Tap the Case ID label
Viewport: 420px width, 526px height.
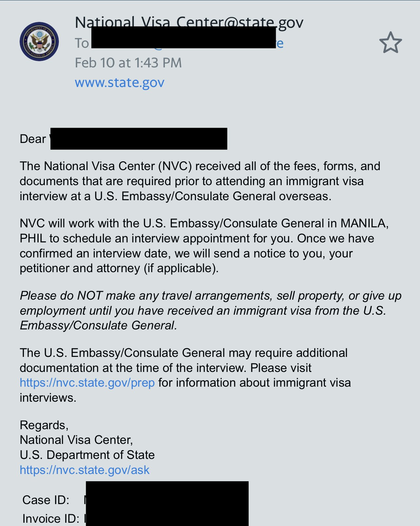point(46,500)
